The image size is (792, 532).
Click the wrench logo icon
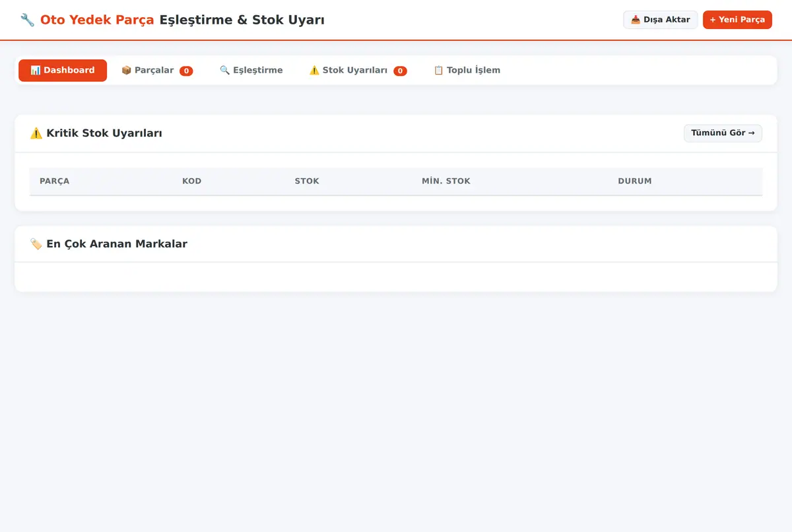(27, 20)
